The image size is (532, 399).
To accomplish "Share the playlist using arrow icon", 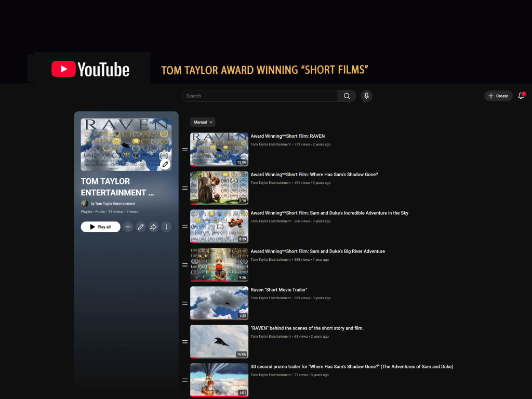I will (153, 227).
